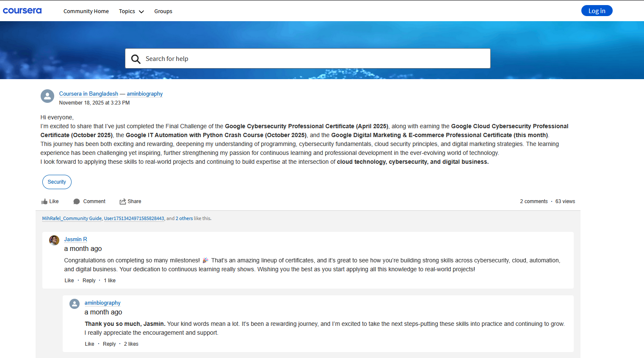Open the Coursera logo homepage
Screen dimensions: 644x358
[x=22, y=11]
